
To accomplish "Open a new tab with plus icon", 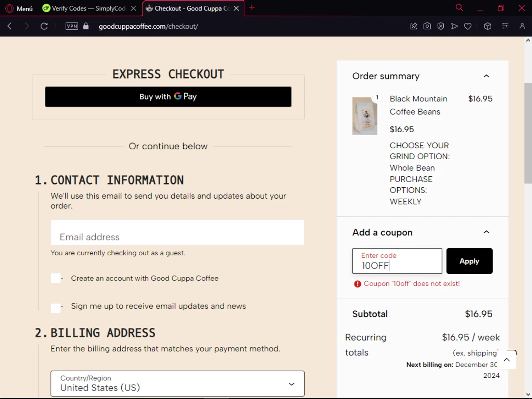I will (252, 7).
